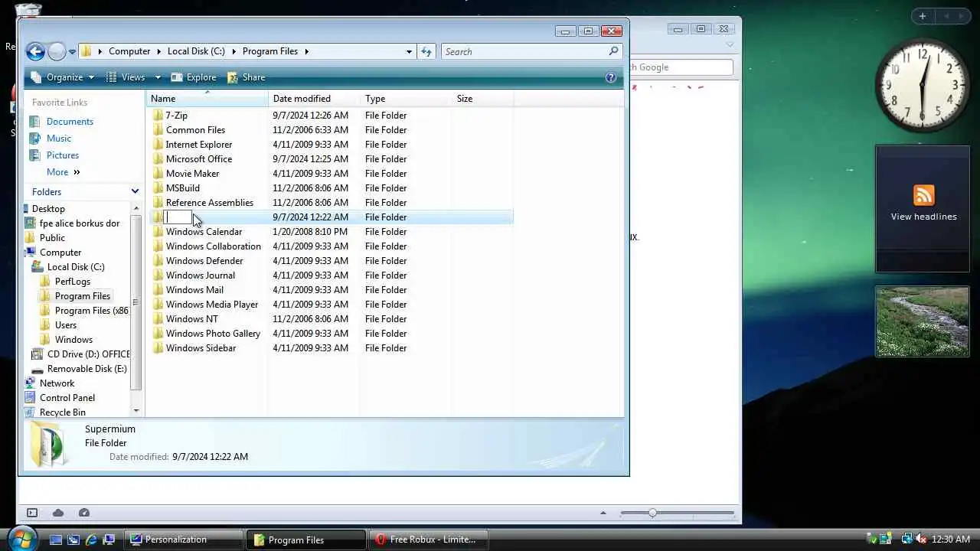Select Windows folder in the tree
980x551 pixels.
pos(73,340)
